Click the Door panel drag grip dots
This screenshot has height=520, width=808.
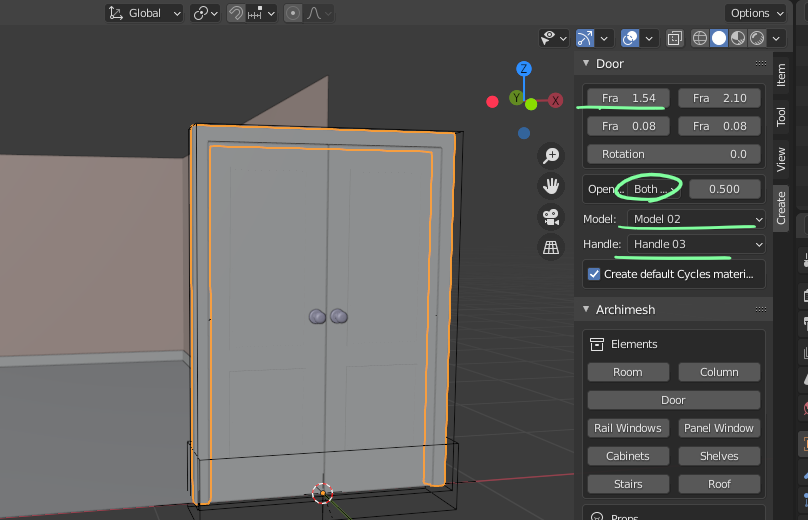[x=761, y=63]
